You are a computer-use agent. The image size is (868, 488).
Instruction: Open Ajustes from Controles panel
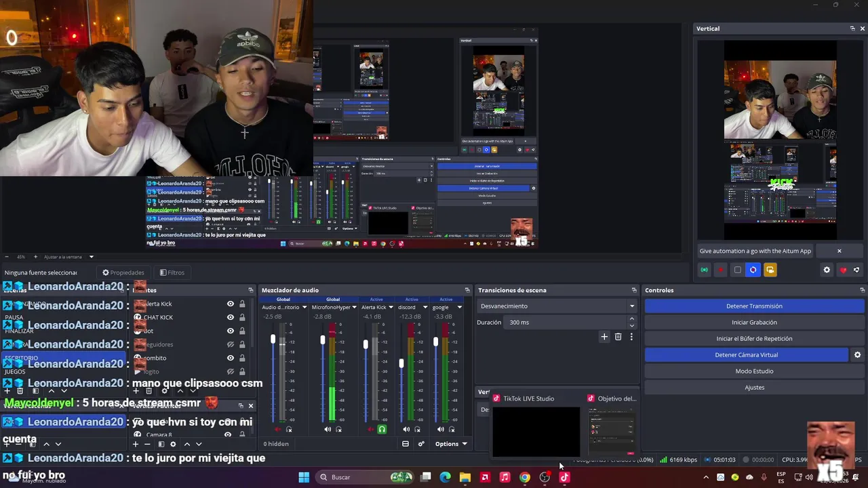754,387
